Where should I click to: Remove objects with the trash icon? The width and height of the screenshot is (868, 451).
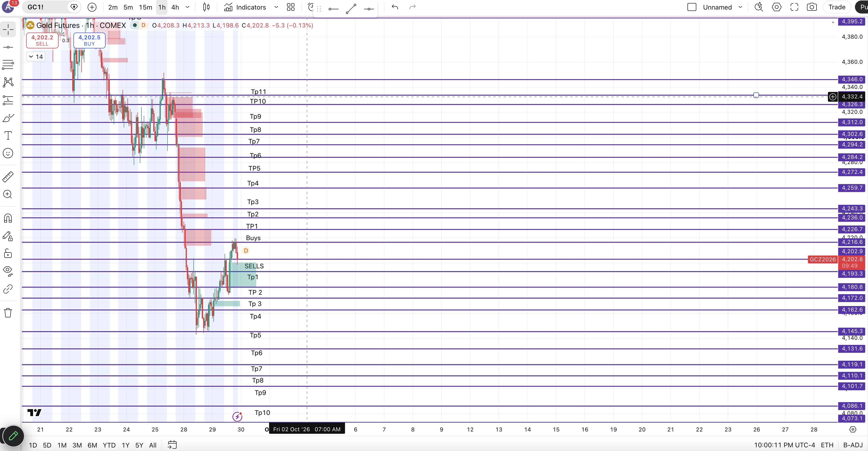tap(8, 313)
